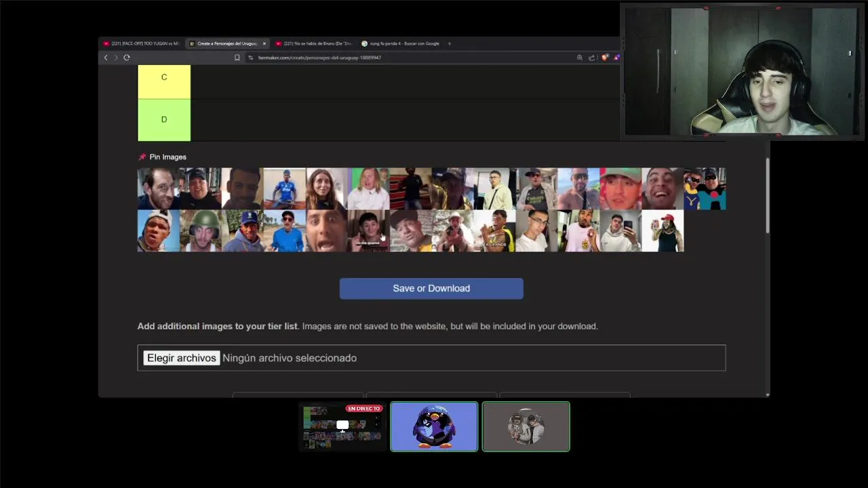Click the Save or Download button

pos(431,288)
